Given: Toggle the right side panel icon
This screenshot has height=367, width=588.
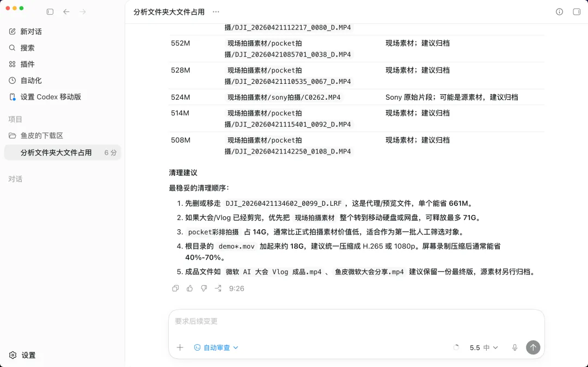Looking at the screenshot, I should (x=577, y=11).
